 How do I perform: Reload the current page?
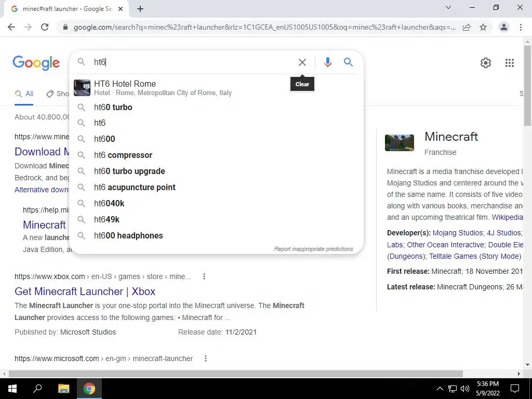[x=45, y=27]
